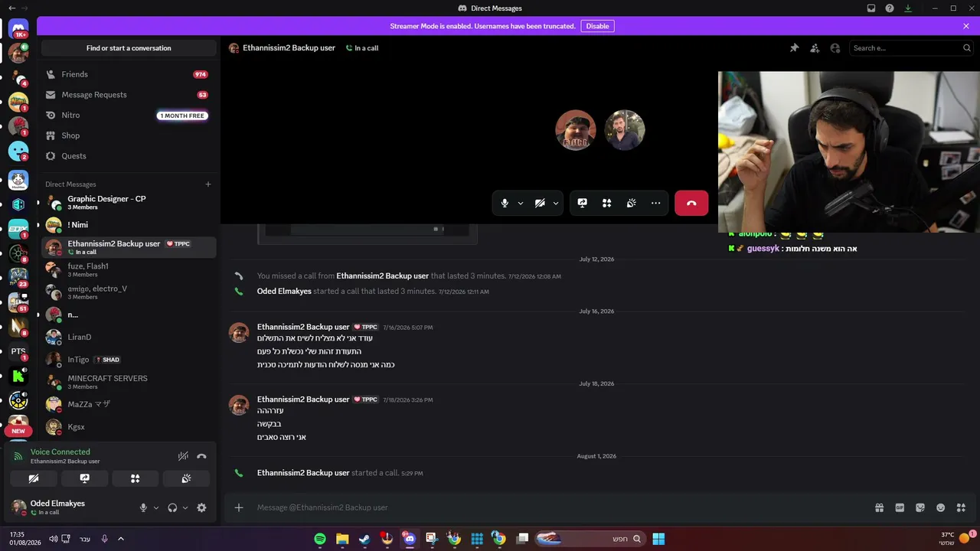Image resolution: width=980 pixels, height=551 pixels.
Task: Add friends to this DM
Action: (x=815, y=48)
